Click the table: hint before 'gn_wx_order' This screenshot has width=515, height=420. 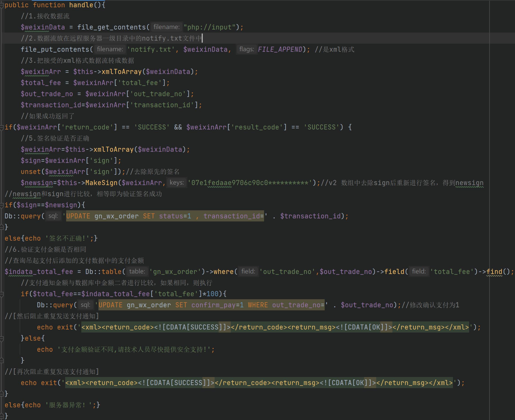click(137, 271)
